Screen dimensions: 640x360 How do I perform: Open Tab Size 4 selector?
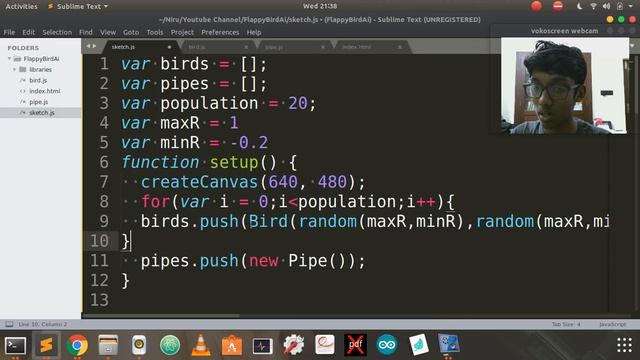(566, 324)
